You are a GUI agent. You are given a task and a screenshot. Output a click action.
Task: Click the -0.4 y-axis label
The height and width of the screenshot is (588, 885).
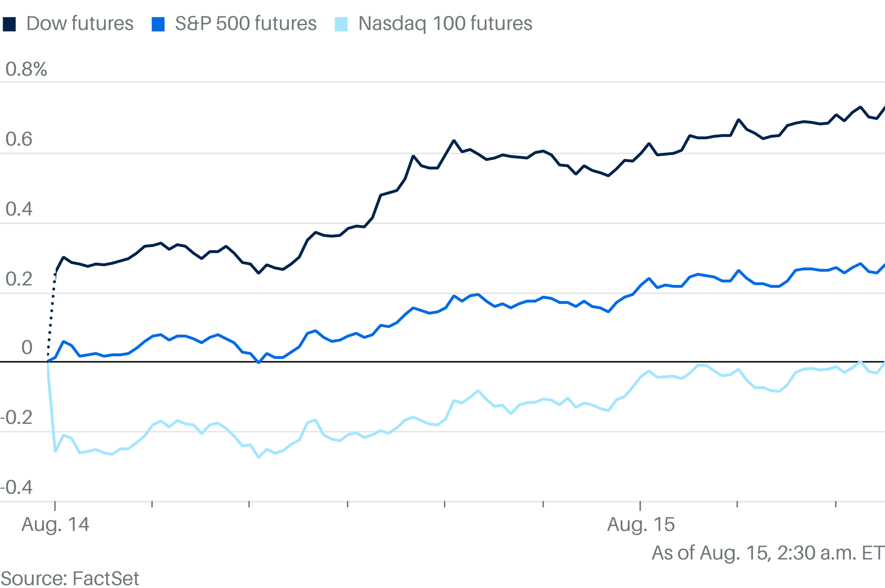pyautogui.click(x=17, y=487)
